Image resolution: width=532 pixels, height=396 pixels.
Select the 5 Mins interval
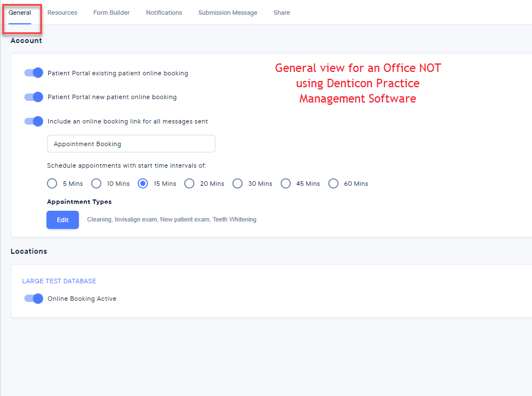[52, 184]
